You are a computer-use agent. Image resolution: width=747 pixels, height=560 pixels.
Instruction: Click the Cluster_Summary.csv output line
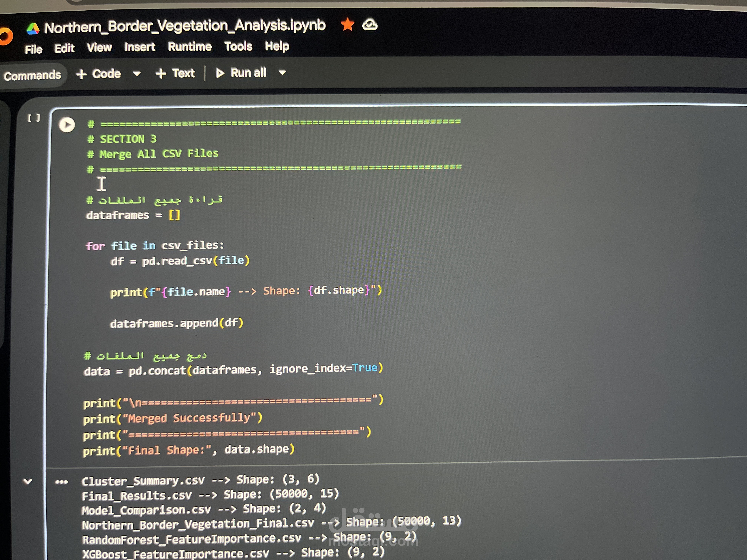point(201,480)
